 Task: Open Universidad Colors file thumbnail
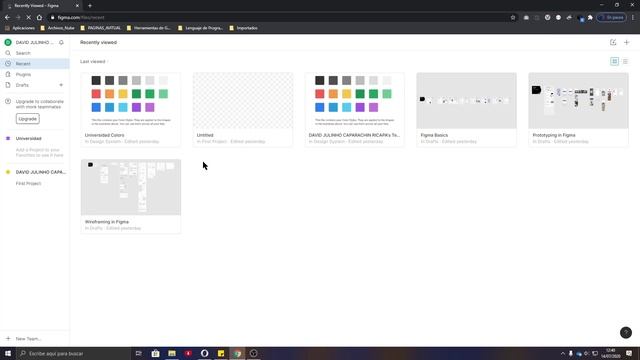pyautogui.click(x=131, y=101)
